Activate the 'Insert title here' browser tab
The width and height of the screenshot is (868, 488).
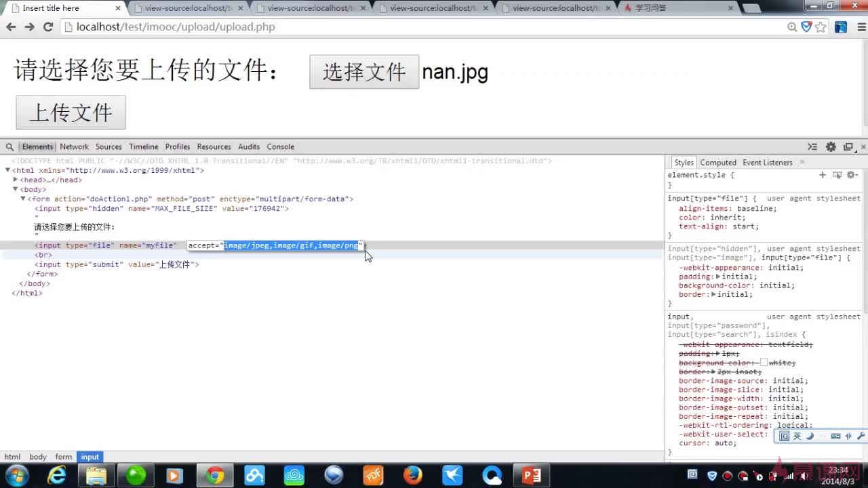64,8
